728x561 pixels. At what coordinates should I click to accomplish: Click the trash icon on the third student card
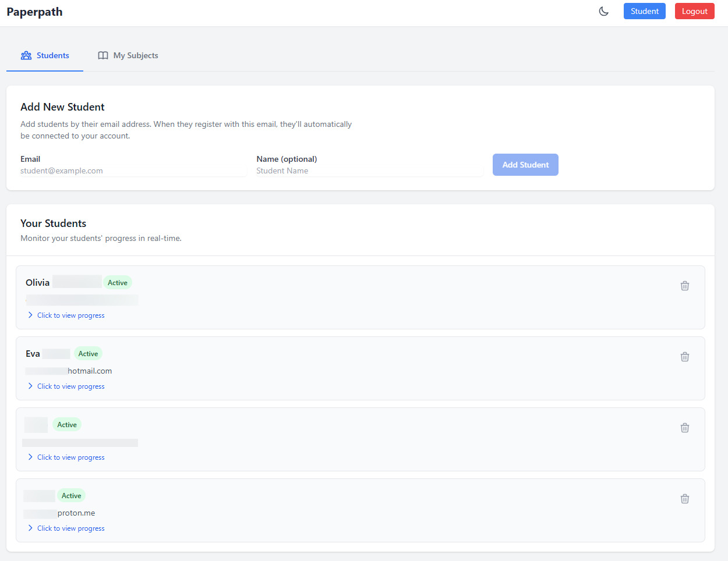pos(684,428)
